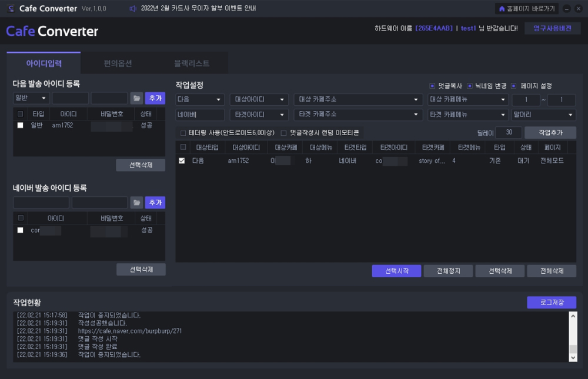Enable 테더링 사용 checkbox
The height and width of the screenshot is (379, 588).
183,133
